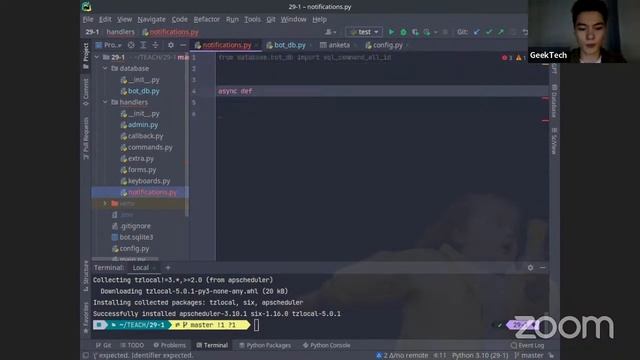Open the Database tool window on right sidebar

click(554, 100)
